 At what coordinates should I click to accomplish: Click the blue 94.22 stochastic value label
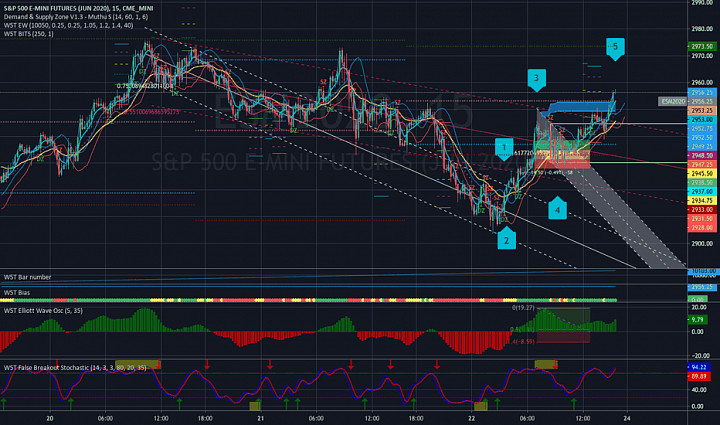click(698, 368)
